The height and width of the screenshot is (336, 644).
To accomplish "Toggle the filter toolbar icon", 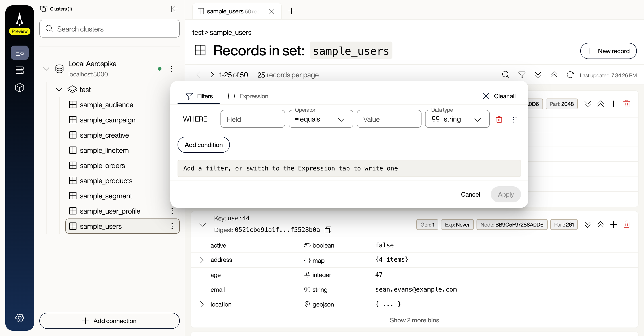I will 522,75.
